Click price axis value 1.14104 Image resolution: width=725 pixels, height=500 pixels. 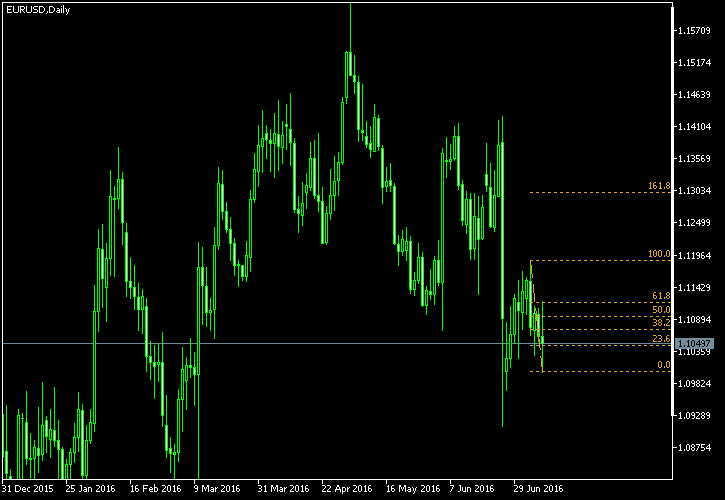point(694,127)
